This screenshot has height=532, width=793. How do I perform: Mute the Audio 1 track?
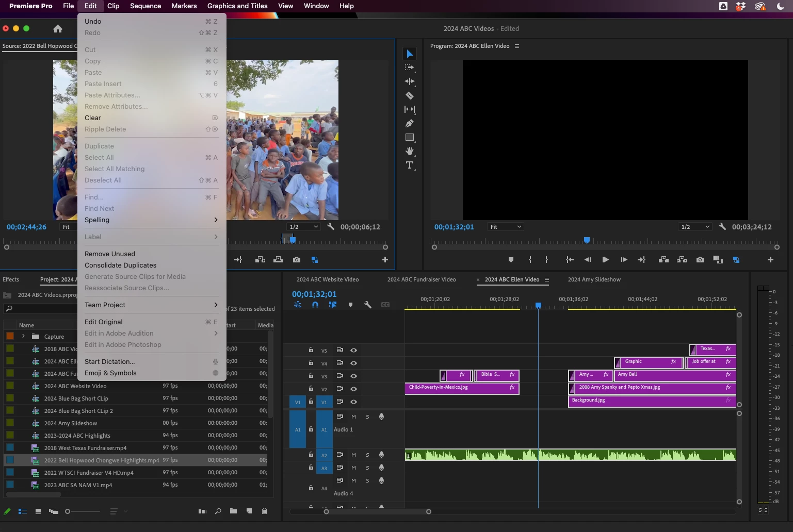pyautogui.click(x=353, y=417)
